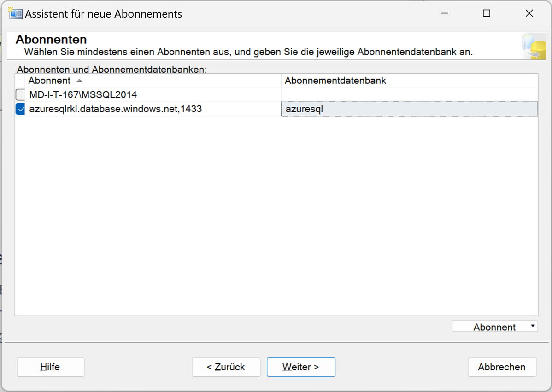Check the MD-I-T-167\MSSQL2014 subscriber checkbox
This screenshot has height=392, width=552.
pyautogui.click(x=20, y=94)
